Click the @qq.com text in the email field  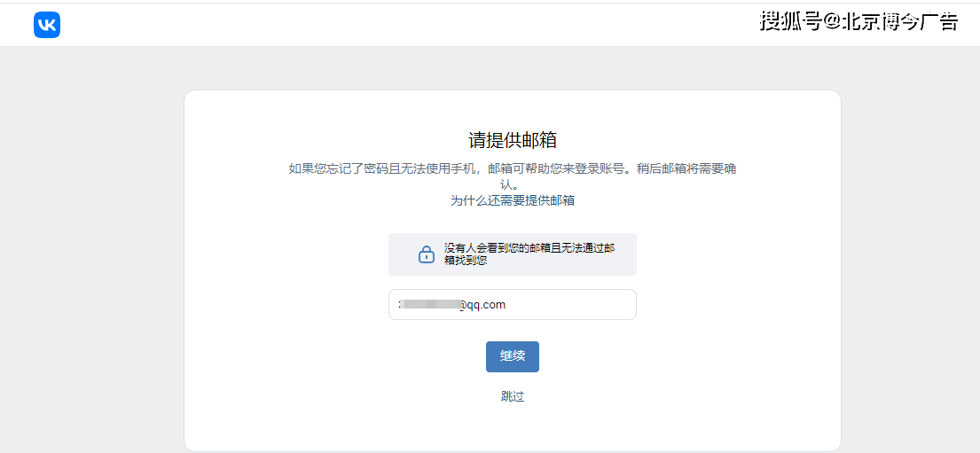[x=482, y=304]
